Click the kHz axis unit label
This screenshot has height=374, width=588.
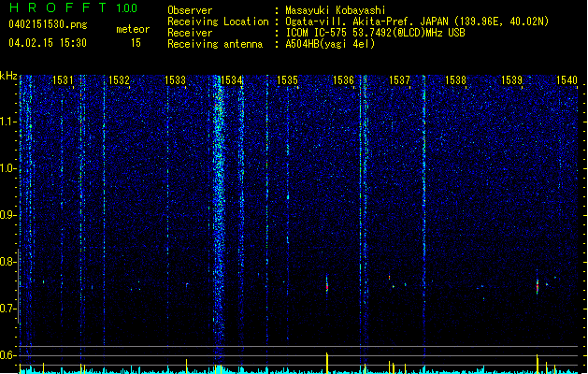(8, 76)
